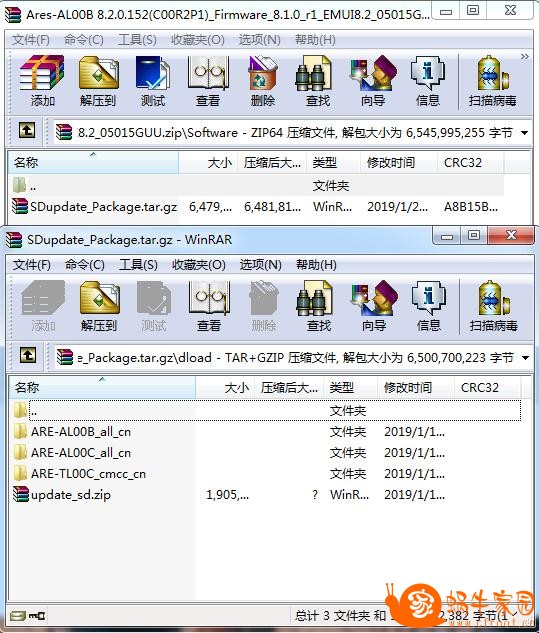Image resolution: width=539 pixels, height=633 pixels.
Task: Open the address path dropdown in the SDupdate_Package window
Action: tap(525, 357)
